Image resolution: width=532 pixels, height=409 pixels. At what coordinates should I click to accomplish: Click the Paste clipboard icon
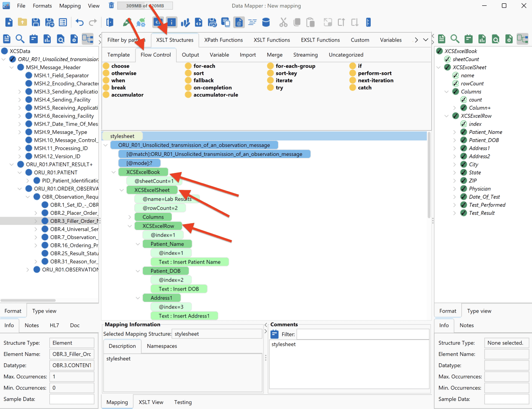click(310, 22)
